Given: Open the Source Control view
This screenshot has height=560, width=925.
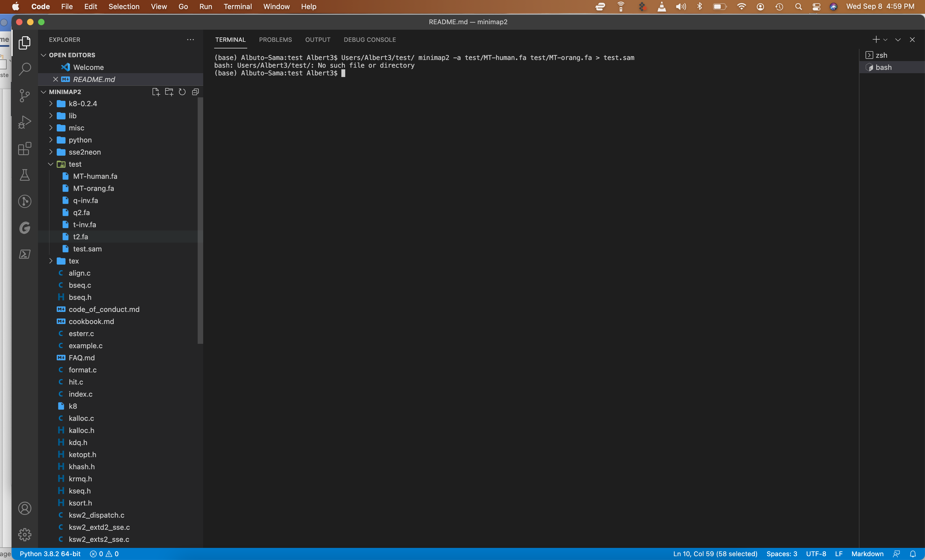Looking at the screenshot, I should pos(25,96).
